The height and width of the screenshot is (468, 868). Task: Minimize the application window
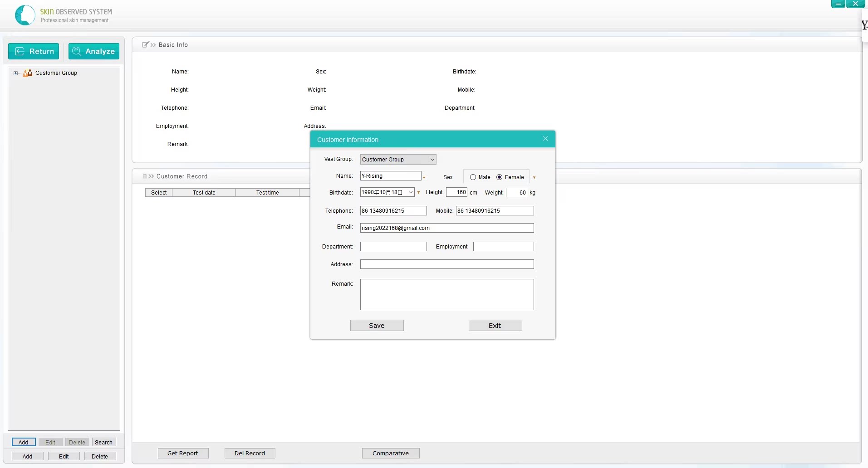pyautogui.click(x=838, y=4)
